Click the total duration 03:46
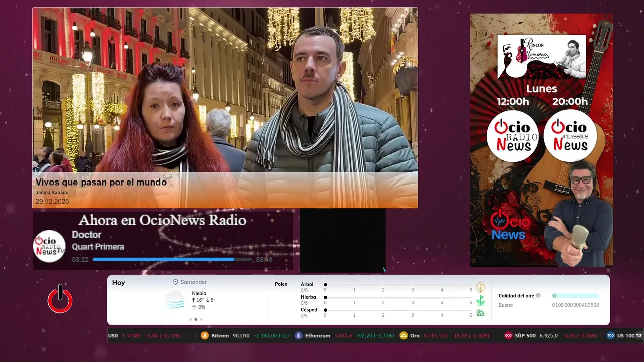Viewport: 644px width, 362px height. 264,260
